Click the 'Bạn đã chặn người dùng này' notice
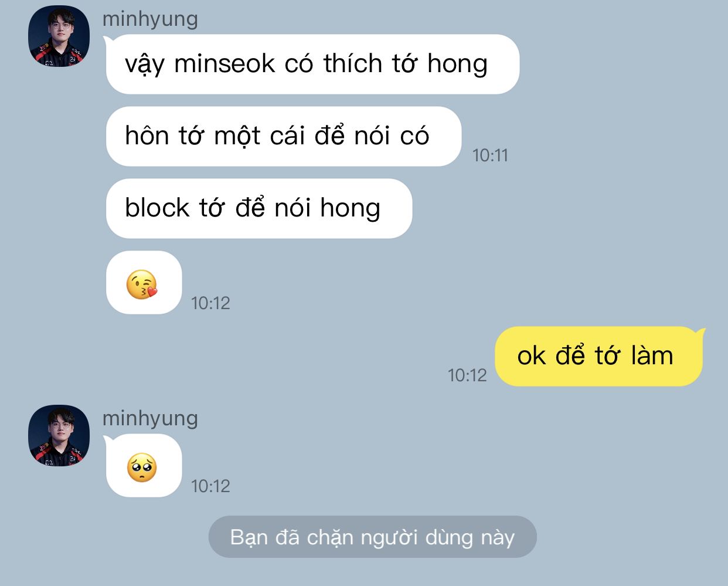The image size is (728, 586). coord(373,537)
